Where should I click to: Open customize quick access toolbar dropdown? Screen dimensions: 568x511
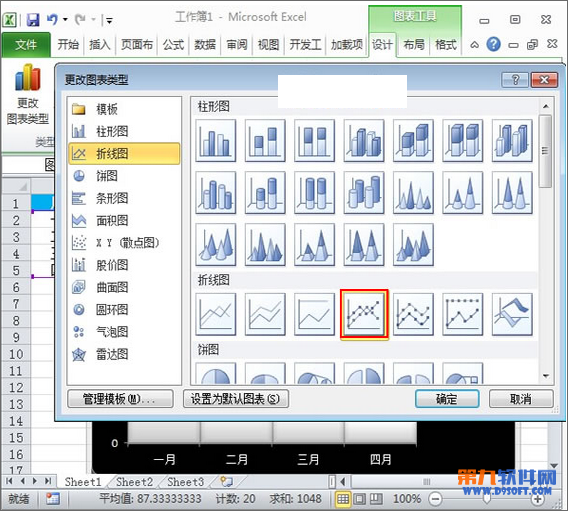[109, 20]
